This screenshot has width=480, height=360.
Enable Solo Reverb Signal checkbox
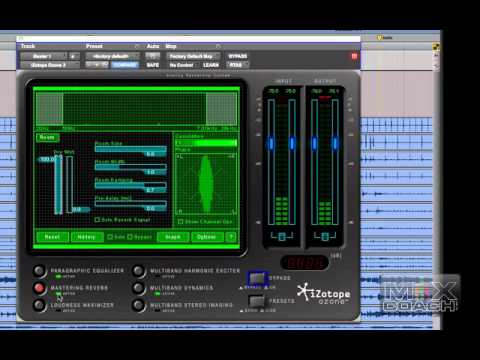97,220
